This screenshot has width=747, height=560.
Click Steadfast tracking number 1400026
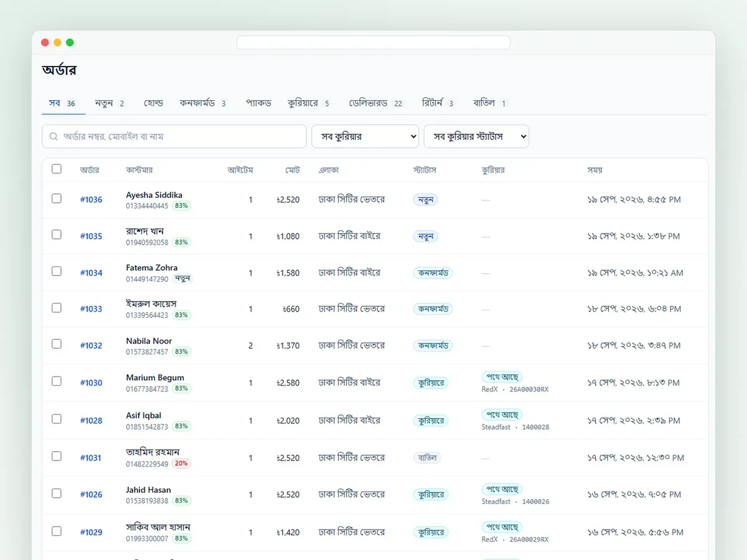(x=535, y=502)
